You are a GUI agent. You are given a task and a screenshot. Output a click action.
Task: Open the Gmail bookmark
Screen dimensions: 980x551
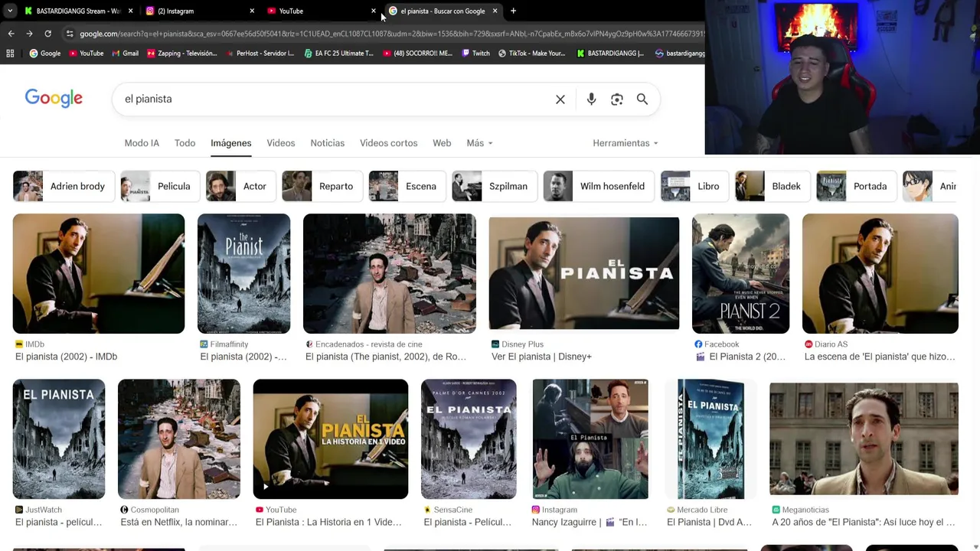pos(125,54)
